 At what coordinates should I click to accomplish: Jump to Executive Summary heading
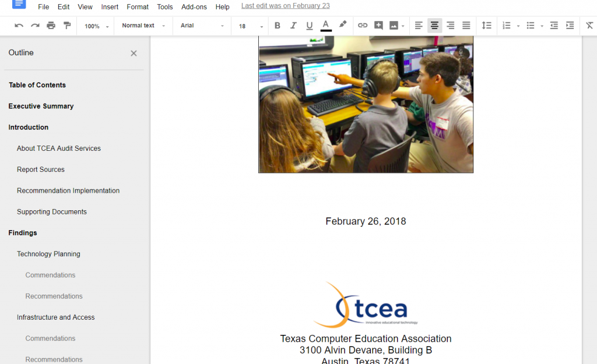[x=41, y=106]
